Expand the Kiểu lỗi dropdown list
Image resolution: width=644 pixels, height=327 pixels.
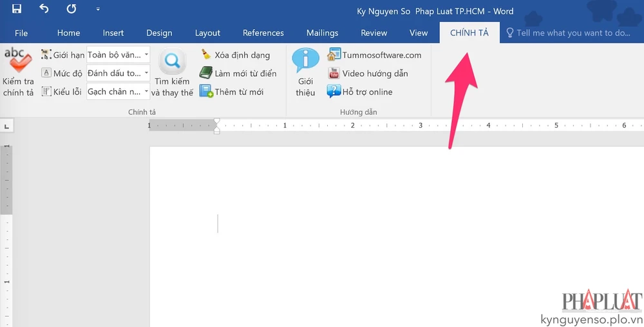pos(146,92)
